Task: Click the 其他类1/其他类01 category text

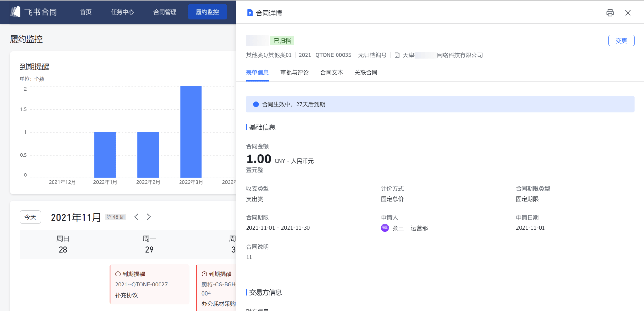Action: click(x=269, y=55)
